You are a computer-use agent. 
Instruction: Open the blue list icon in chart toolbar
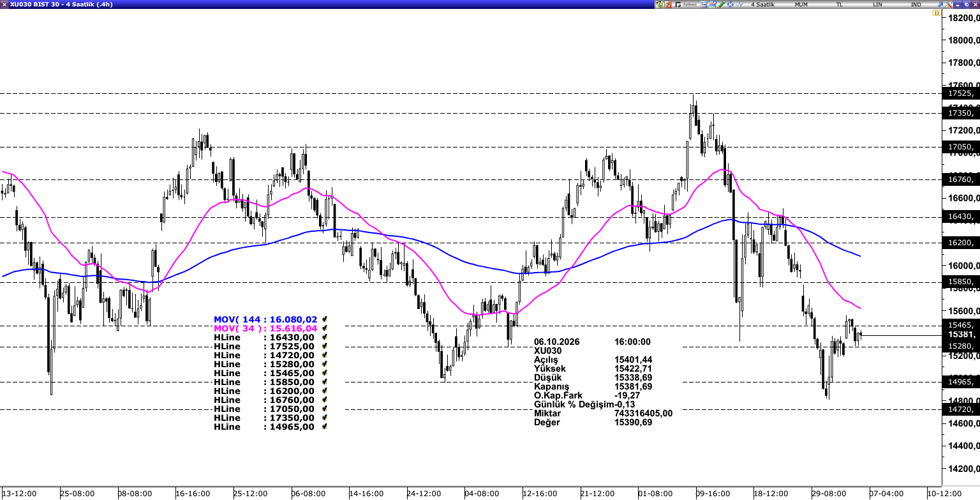tap(704, 4)
